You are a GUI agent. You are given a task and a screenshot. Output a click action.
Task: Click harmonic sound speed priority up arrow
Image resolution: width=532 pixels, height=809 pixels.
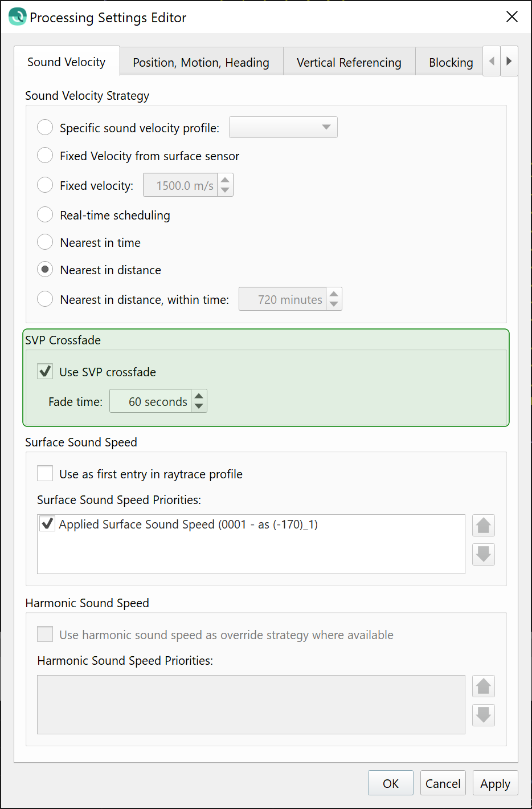[x=483, y=686]
